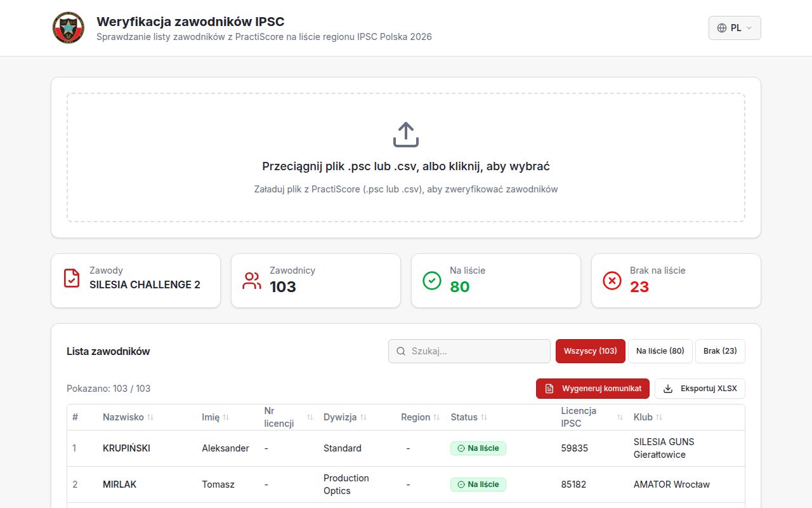Sort table by Imię column
The width and height of the screenshot is (812, 508).
click(216, 417)
